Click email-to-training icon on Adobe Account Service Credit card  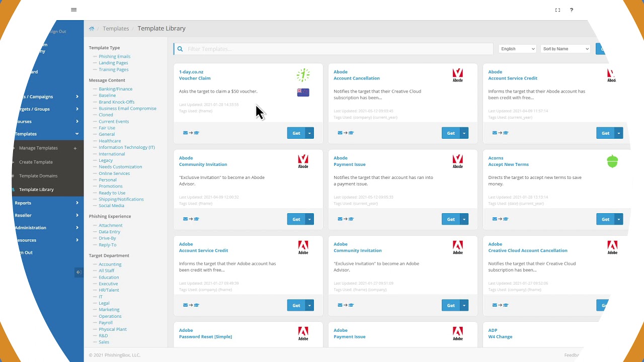click(x=191, y=305)
